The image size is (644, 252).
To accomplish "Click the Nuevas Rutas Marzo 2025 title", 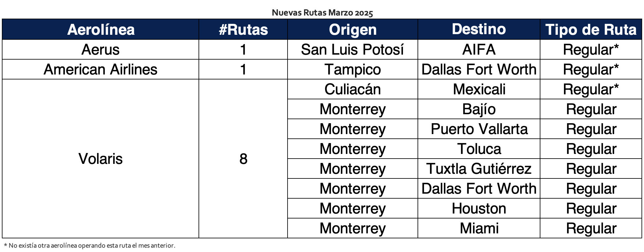I will click(322, 13).
